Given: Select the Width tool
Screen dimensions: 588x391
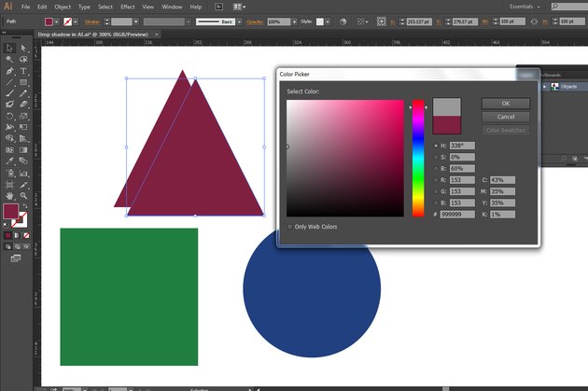Looking at the screenshot, I should coord(9,128).
